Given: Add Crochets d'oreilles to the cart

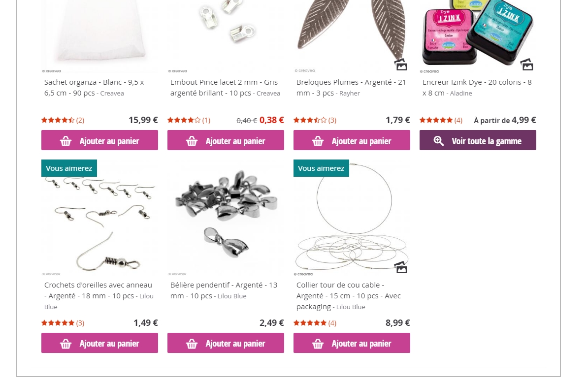Looking at the screenshot, I should (x=100, y=343).
